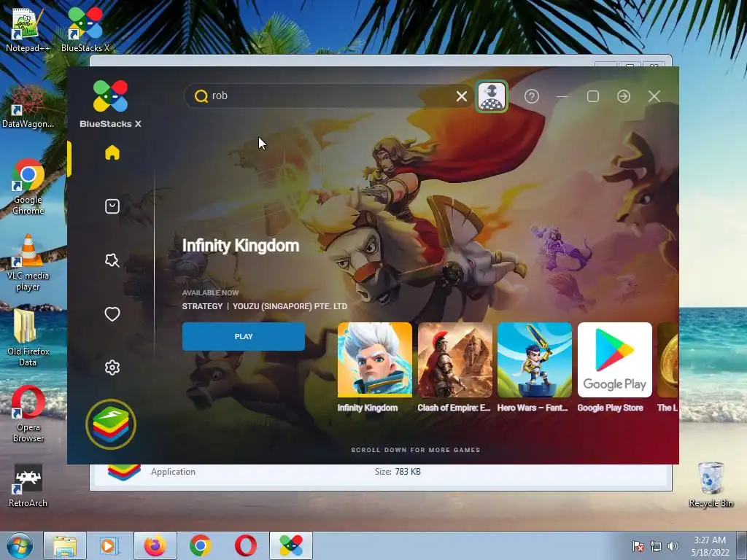Open the Recycle Bin

pyautogui.click(x=711, y=485)
